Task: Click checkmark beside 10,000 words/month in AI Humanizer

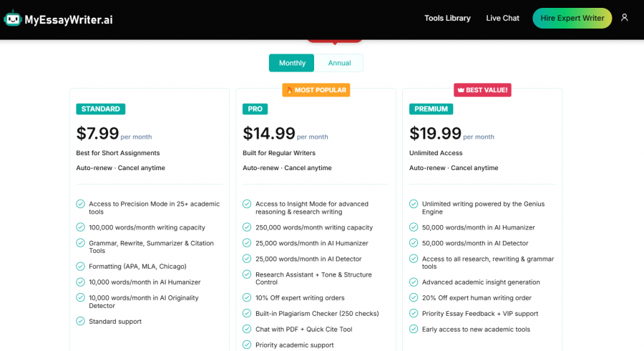Action: (80, 282)
